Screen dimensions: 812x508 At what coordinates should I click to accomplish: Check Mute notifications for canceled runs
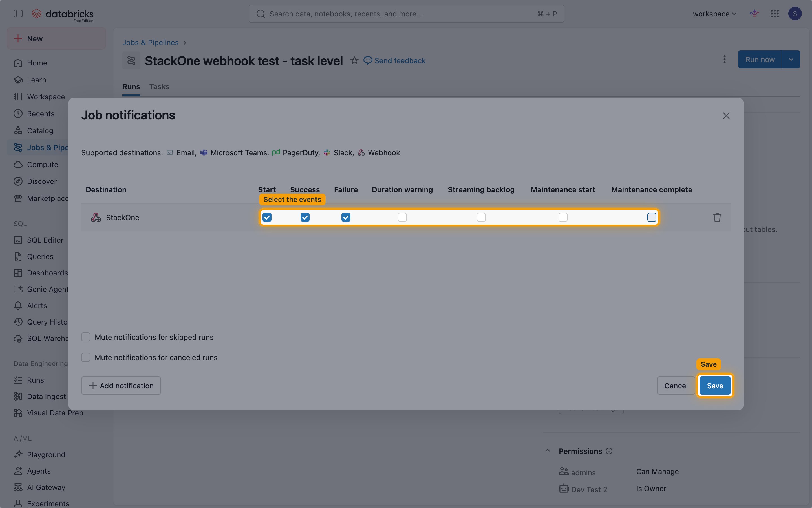pyautogui.click(x=85, y=358)
